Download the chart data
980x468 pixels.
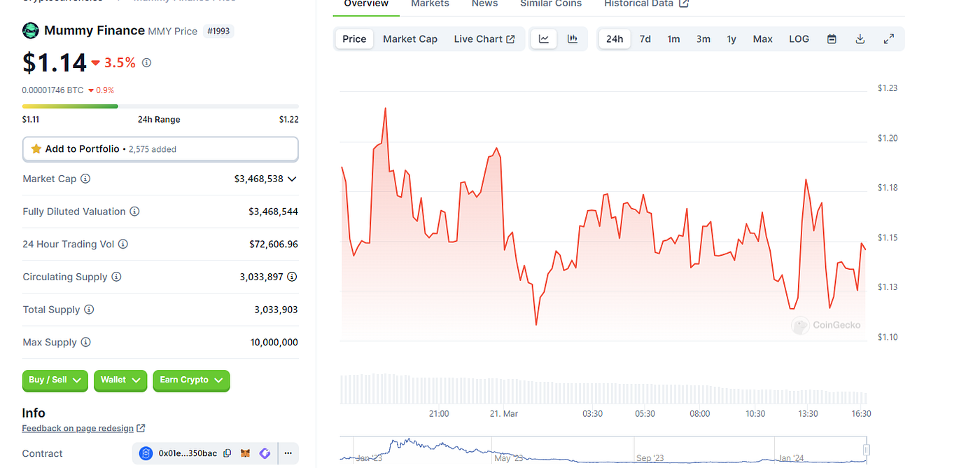(x=860, y=39)
